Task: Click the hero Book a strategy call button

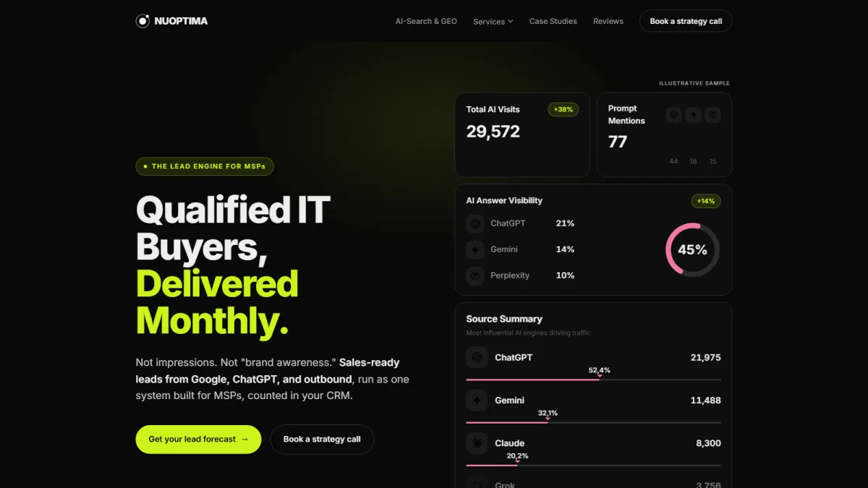Action: [x=322, y=439]
